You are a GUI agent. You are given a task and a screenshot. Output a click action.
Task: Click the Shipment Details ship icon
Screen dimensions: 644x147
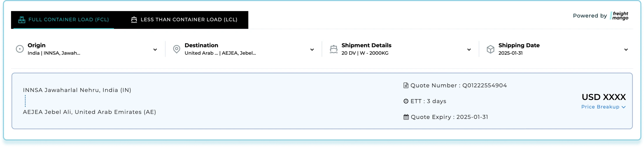tap(334, 49)
